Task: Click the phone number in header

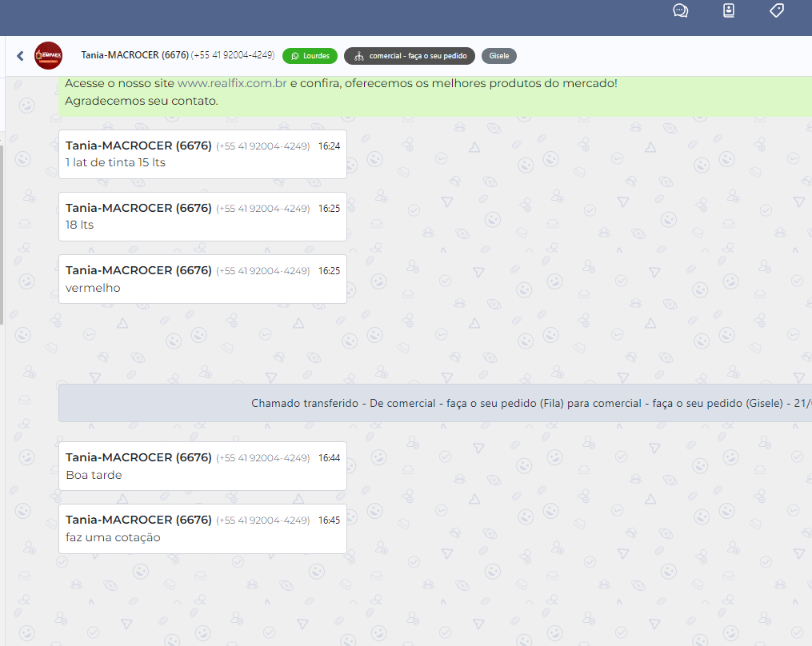Action: point(233,55)
